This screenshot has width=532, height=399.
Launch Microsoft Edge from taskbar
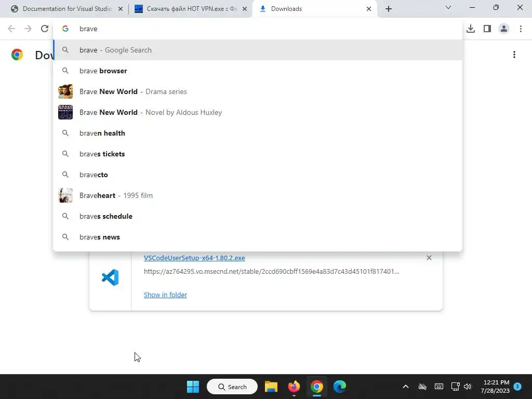coord(340,387)
